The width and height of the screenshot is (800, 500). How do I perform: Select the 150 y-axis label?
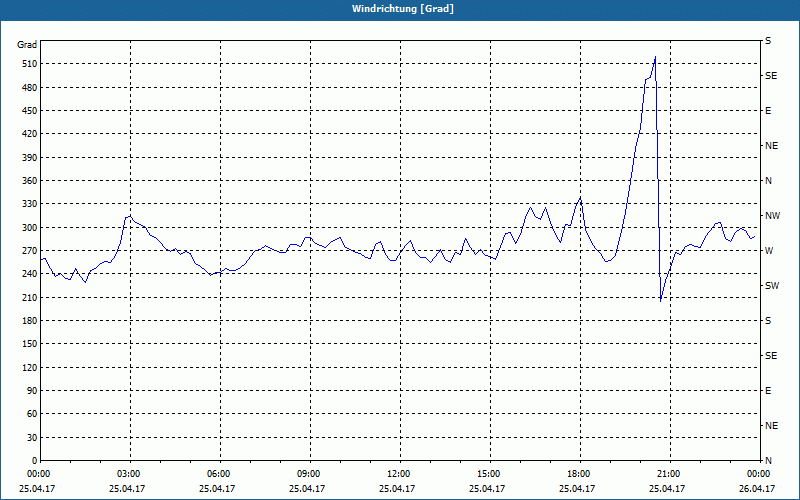click(30, 344)
